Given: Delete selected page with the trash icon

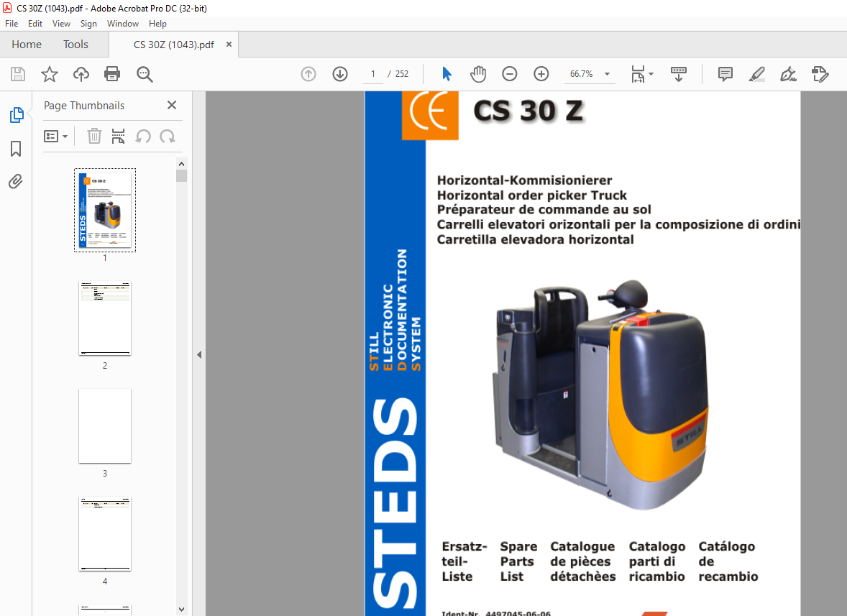Looking at the screenshot, I should [94, 136].
